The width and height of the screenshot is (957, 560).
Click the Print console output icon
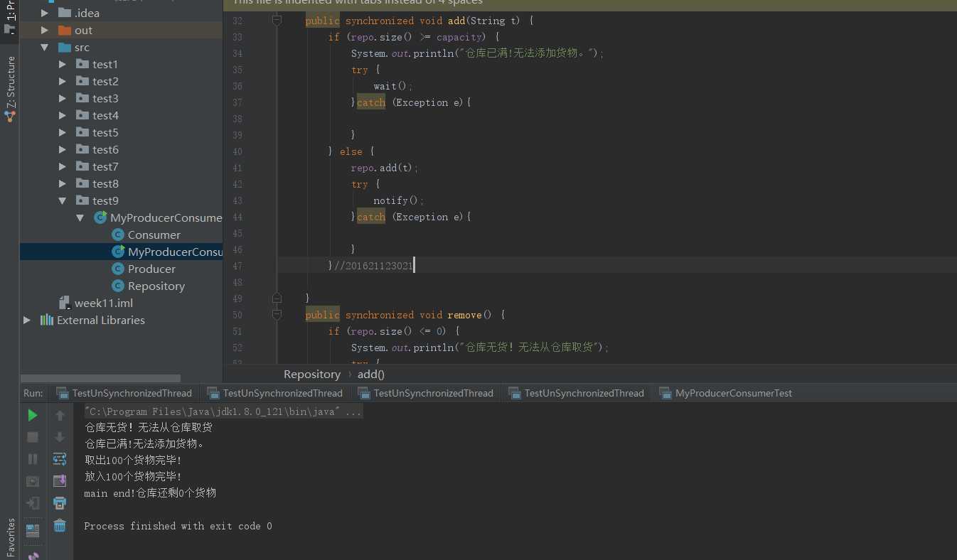(x=60, y=503)
